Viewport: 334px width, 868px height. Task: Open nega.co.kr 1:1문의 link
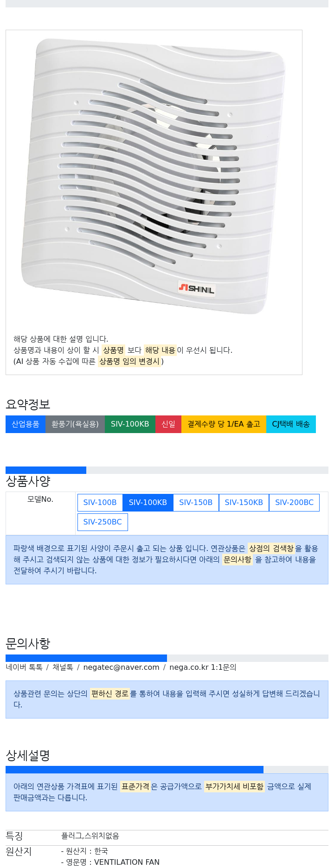tap(203, 667)
